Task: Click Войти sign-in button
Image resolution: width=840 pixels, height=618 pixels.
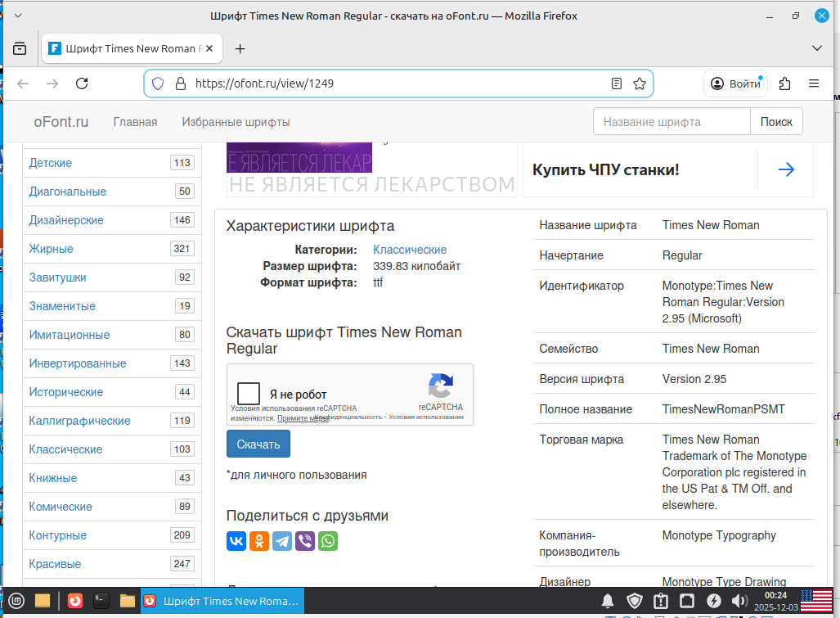Action: pos(735,83)
